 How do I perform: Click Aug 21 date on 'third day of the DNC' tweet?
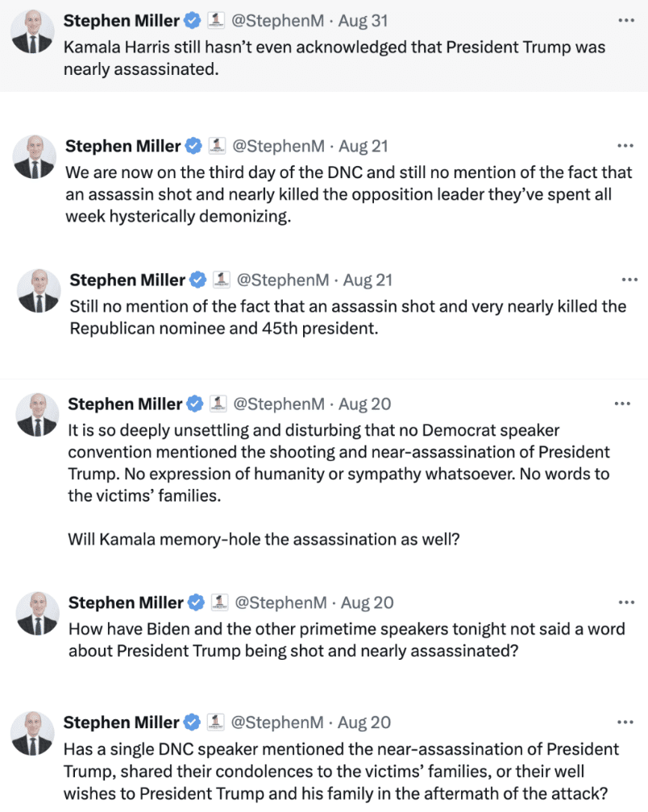(x=363, y=146)
